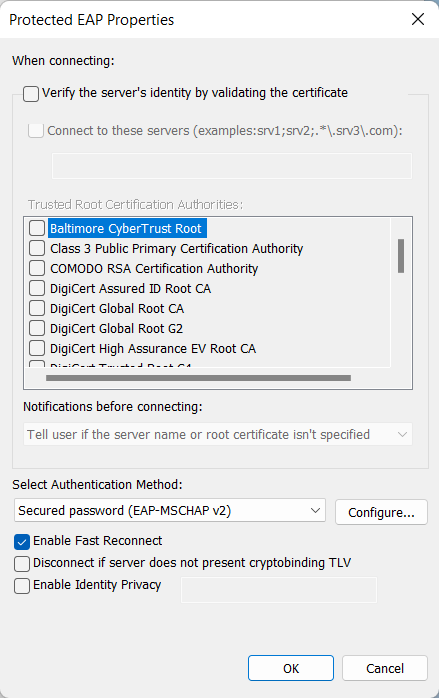Screen dimensions: 439x698
Task: Confirm settings with the OK button
Action: [291, 668]
